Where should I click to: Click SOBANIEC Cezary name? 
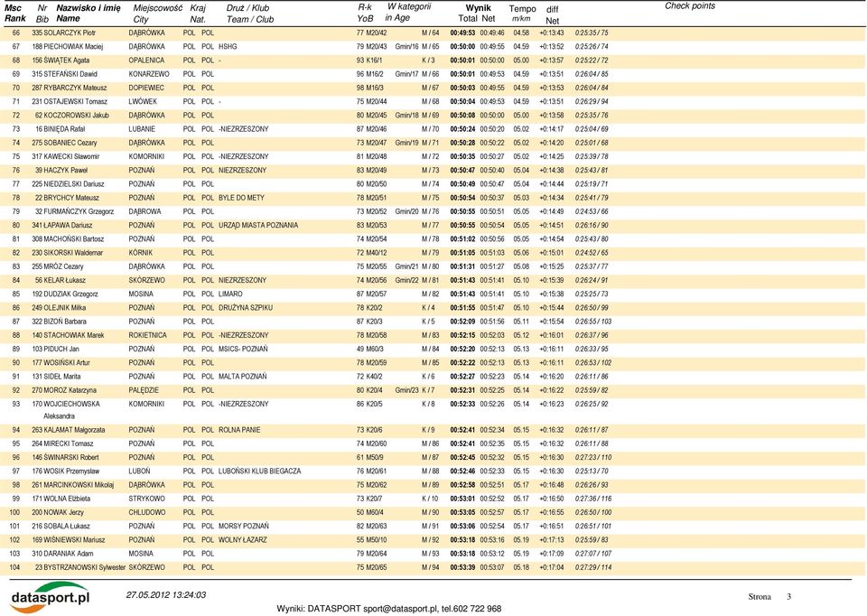coord(70,144)
